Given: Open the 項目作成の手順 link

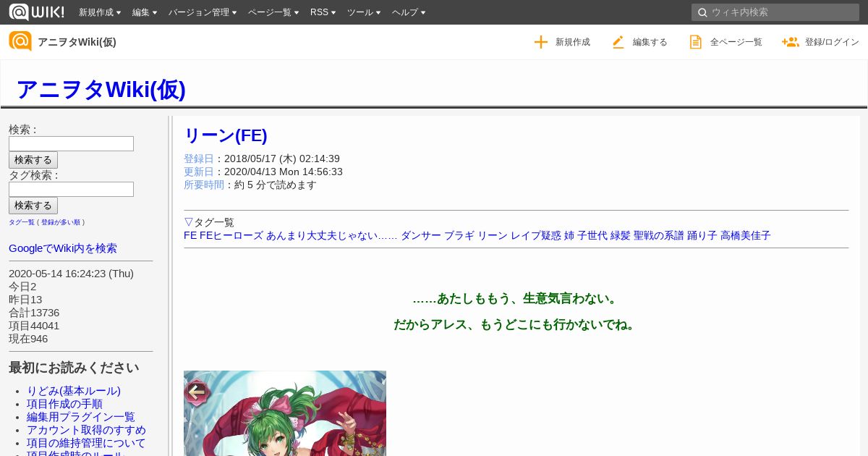Looking at the screenshot, I should point(64,404).
